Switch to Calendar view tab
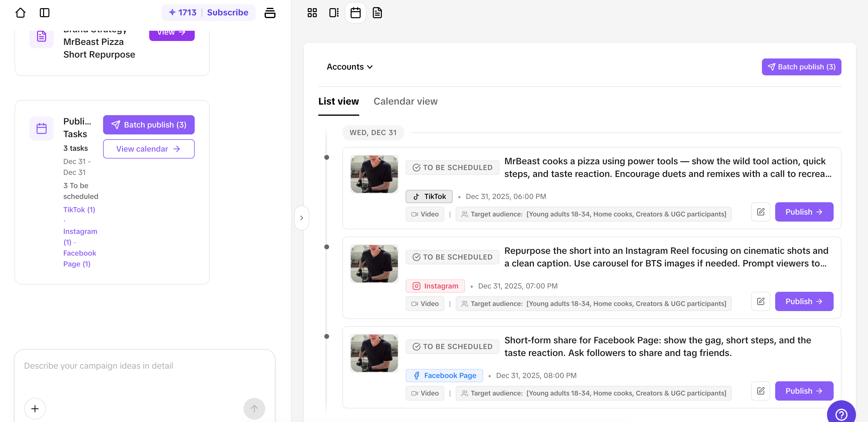This screenshot has width=868, height=422. tap(405, 101)
